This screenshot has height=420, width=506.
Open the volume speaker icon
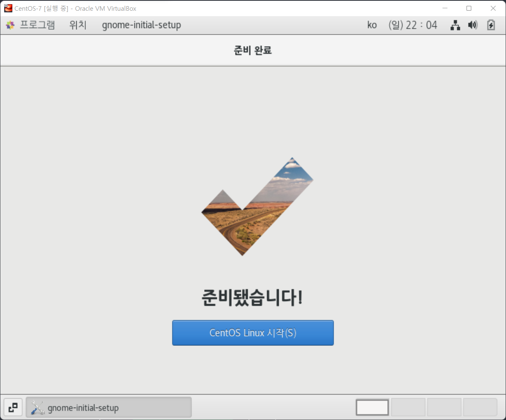click(x=473, y=25)
